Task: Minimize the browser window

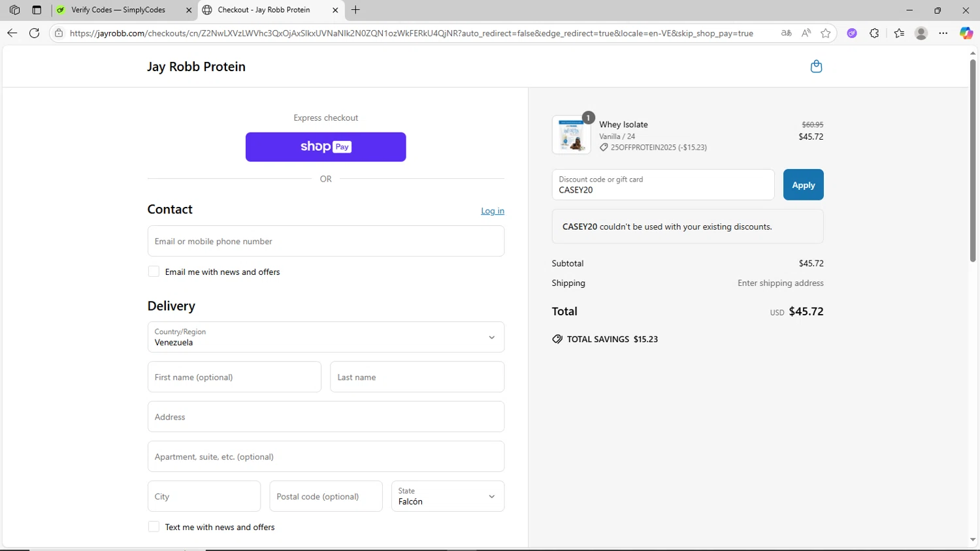Action: (909, 10)
